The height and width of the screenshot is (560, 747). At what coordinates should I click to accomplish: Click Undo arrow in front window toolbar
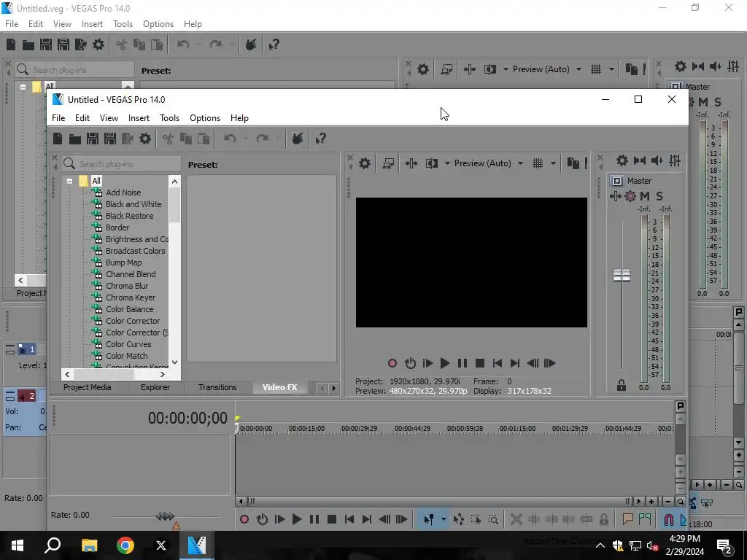230,139
